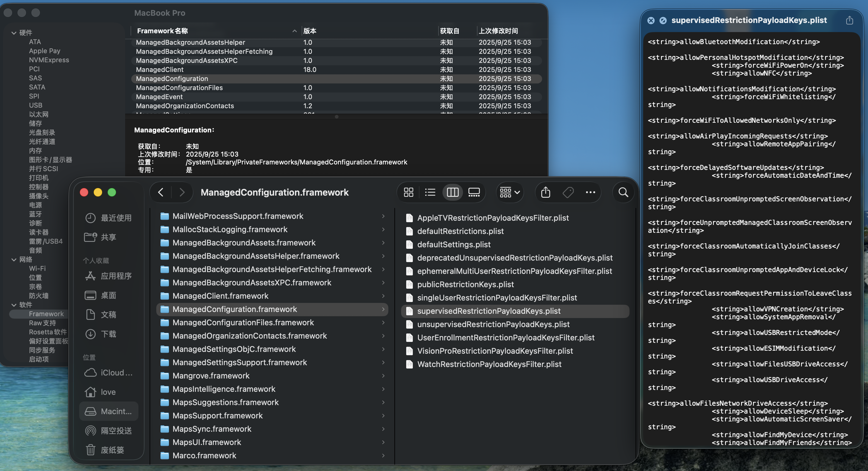Sort by Framework名称 column header
The image size is (868, 471).
tap(162, 31)
